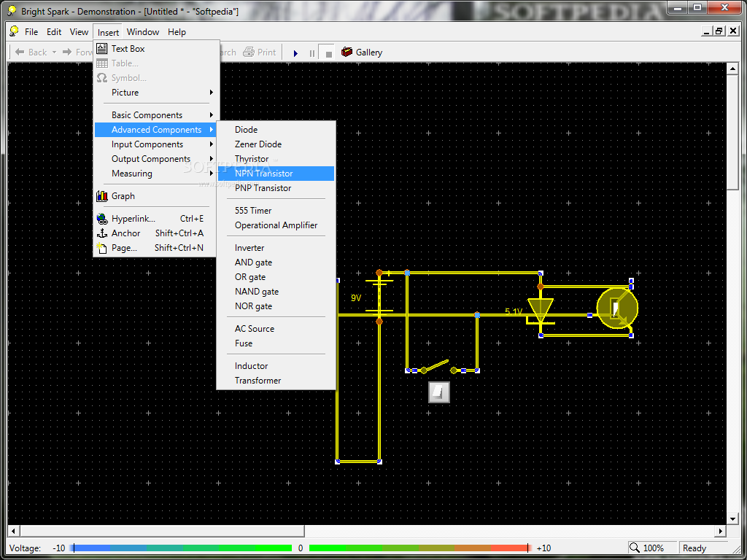Viewport: 747px width, 560px height.
Task: Insert a Zener Diode component
Action: tap(276, 144)
